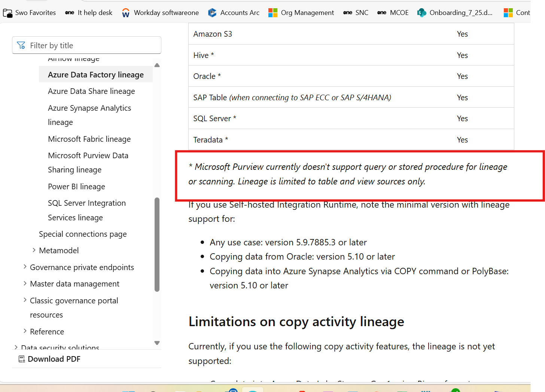The width and height of the screenshot is (545, 392).
Task: Click the SQL Server * table cell
Action: [x=214, y=119]
